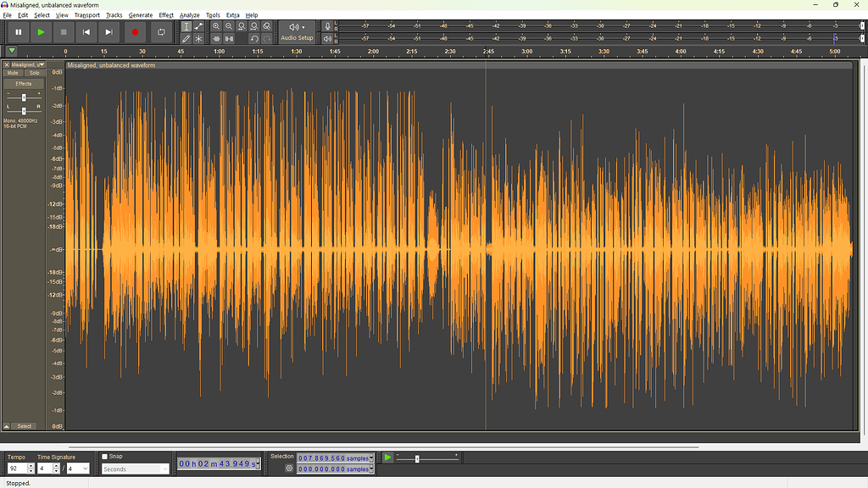Fit the project to the window width
The width and height of the screenshot is (868, 488).
(253, 26)
